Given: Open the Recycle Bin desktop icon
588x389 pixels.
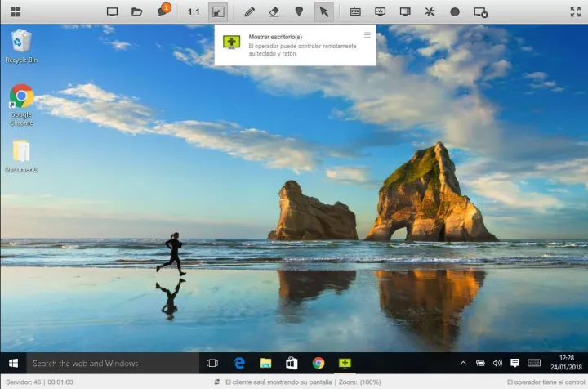Looking at the screenshot, I should (x=21, y=46).
